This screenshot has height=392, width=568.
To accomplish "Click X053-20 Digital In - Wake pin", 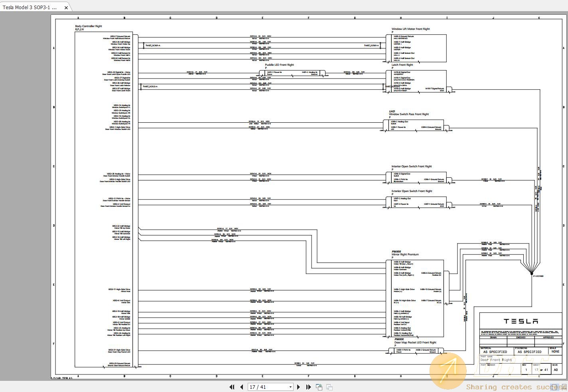I will [x=119, y=73].
